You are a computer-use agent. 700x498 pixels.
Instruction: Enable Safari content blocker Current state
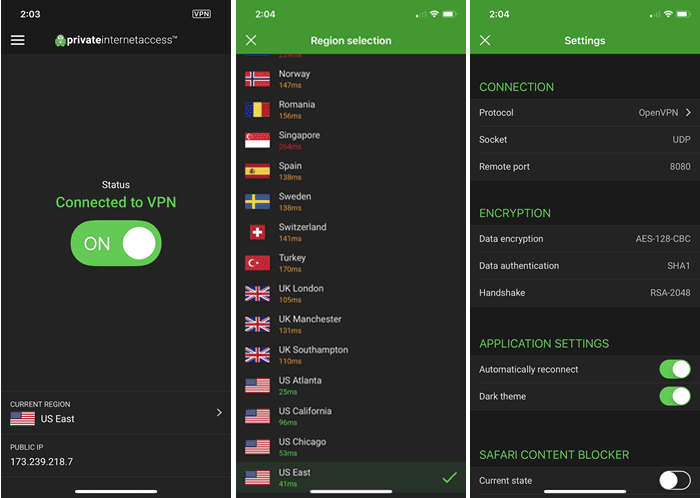click(x=675, y=481)
